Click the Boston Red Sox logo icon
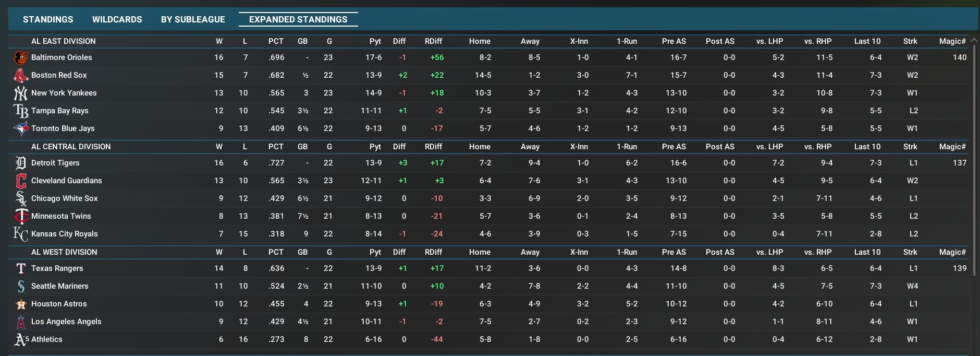 pyautogui.click(x=21, y=76)
